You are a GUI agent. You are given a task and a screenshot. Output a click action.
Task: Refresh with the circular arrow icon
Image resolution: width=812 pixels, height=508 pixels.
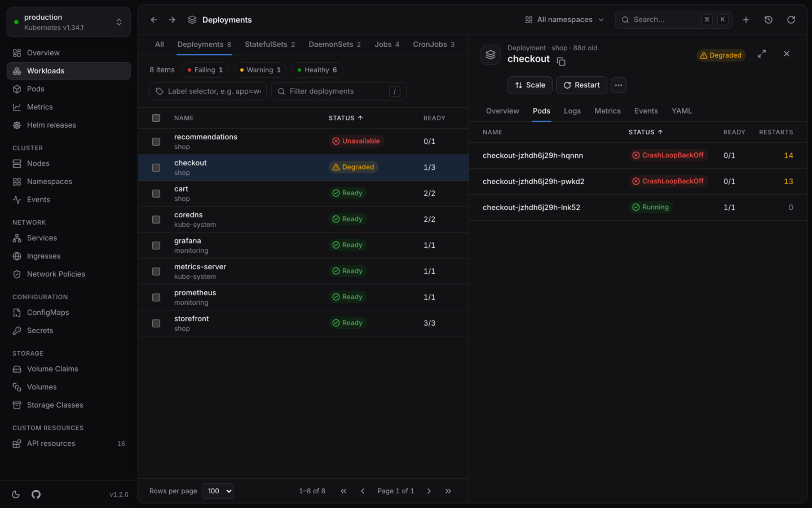(791, 20)
